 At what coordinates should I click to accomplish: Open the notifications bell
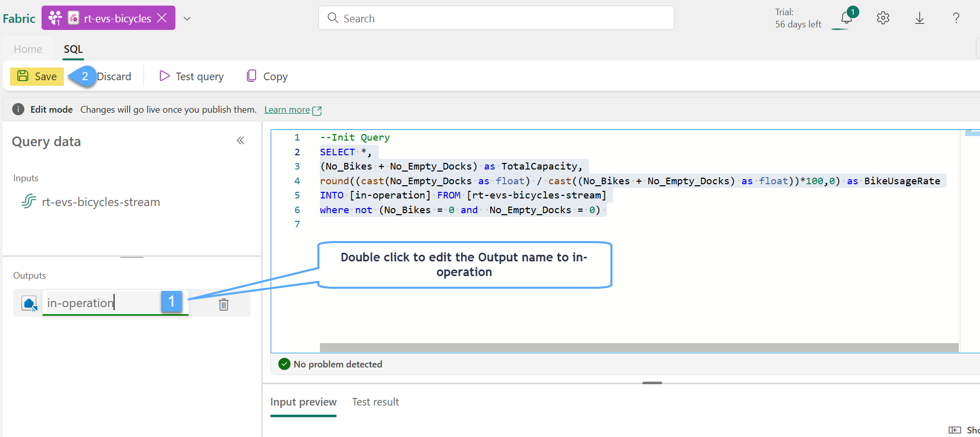[846, 18]
